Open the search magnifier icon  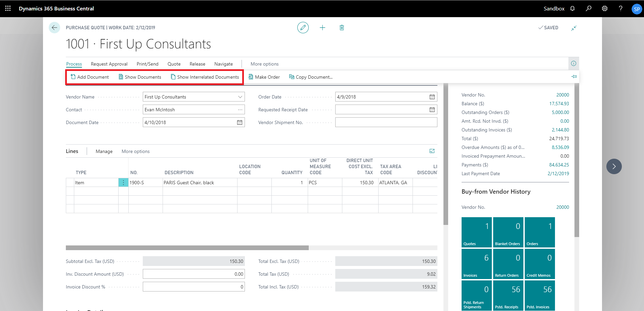[588, 8]
